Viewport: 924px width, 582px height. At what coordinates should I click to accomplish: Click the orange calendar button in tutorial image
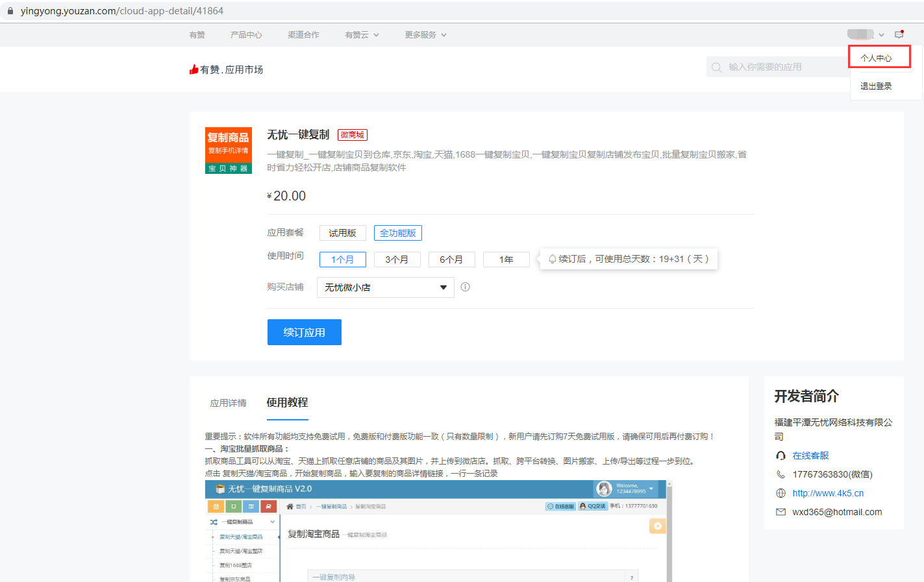click(x=216, y=506)
